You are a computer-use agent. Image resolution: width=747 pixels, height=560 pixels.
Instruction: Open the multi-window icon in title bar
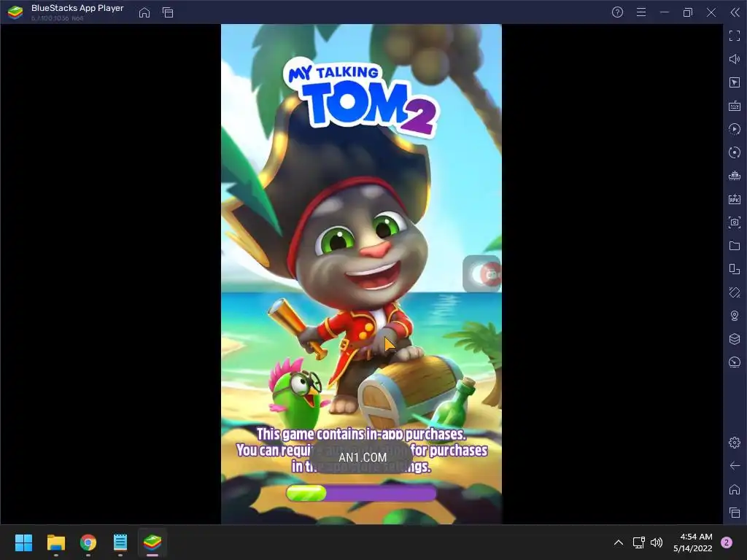(168, 12)
